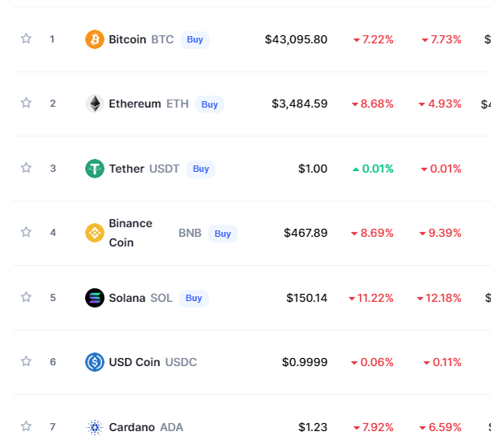Image resolution: width=491 pixels, height=448 pixels.
Task: Open the USD Coin name link
Action: (x=134, y=362)
